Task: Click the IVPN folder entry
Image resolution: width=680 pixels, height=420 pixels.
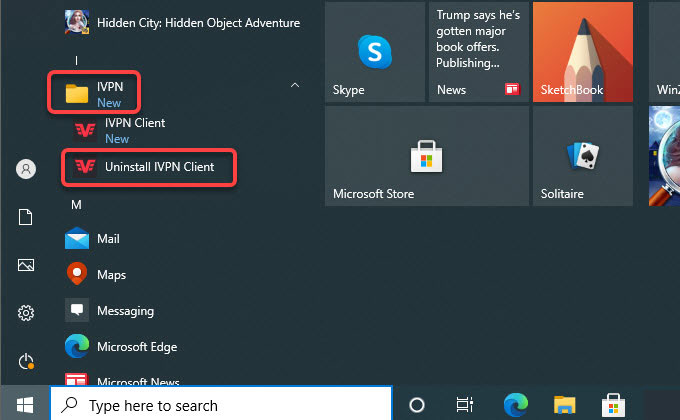Action: [94, 92]
